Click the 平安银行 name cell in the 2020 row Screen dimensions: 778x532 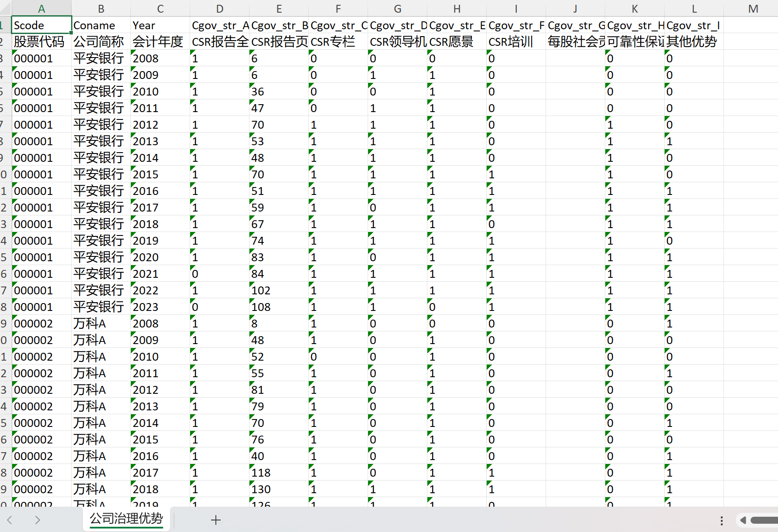(x=101, y=257)
